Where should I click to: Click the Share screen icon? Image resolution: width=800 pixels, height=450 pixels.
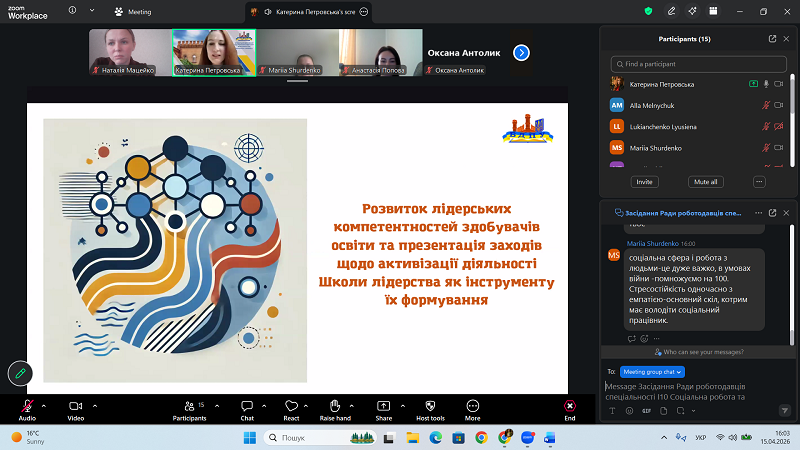pyautogui.click(x=383, y=406)
